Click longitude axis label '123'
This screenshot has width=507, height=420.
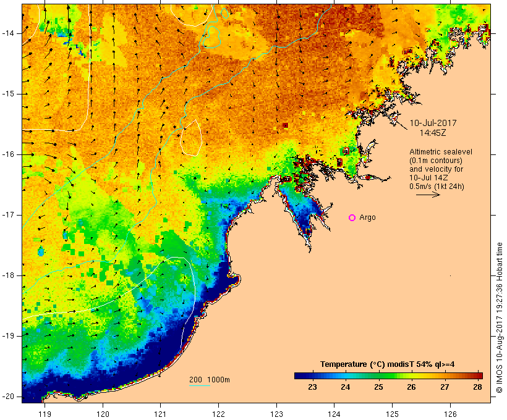point(276,414)
